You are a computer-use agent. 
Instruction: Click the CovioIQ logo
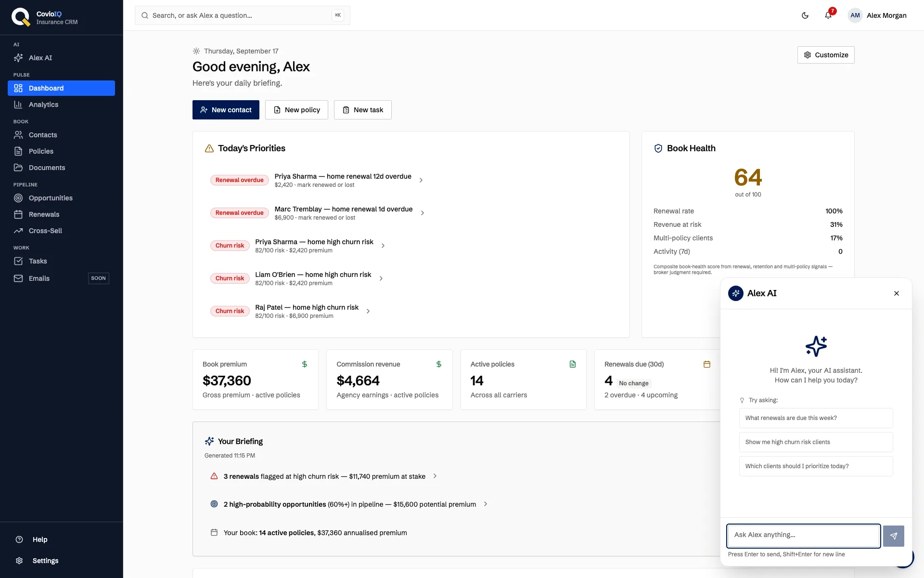pyautogui.click(x=21, y=17)
